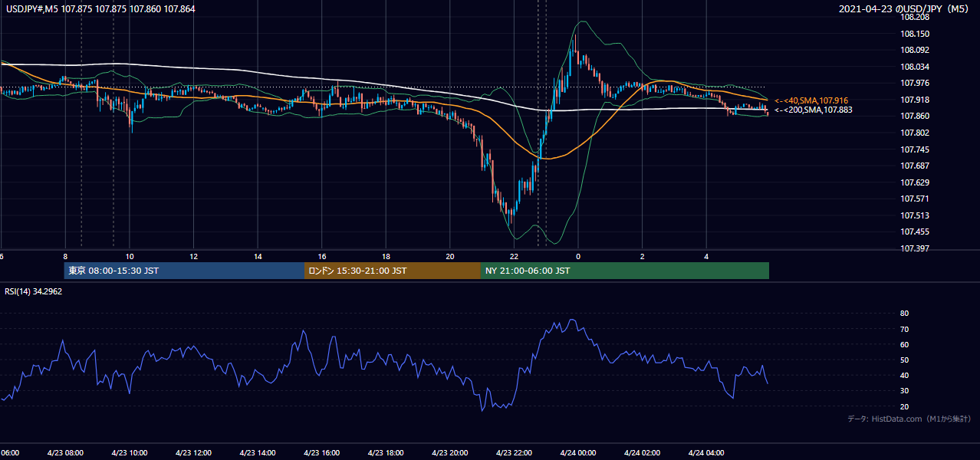Click bottom time label 4/24 04:00

click(706, 452)
